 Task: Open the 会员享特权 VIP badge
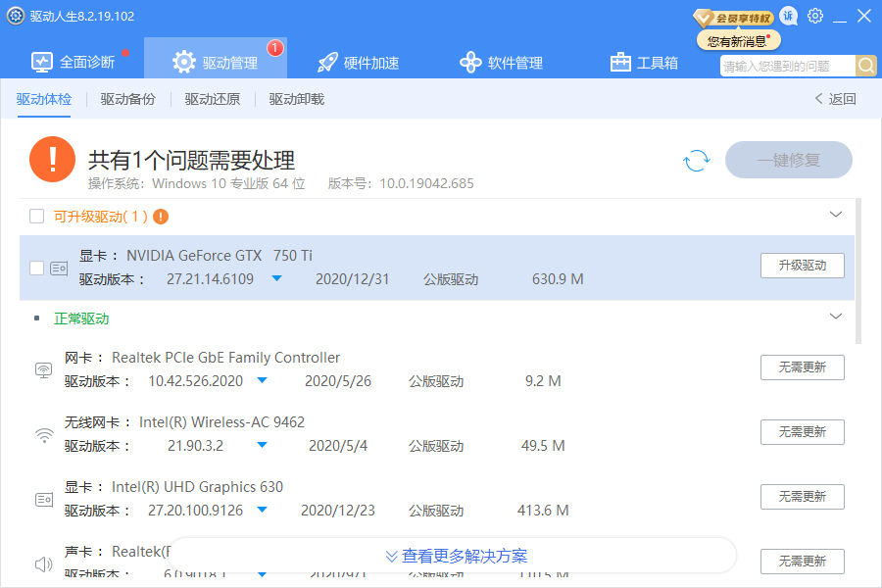click(x=733, y=18)
